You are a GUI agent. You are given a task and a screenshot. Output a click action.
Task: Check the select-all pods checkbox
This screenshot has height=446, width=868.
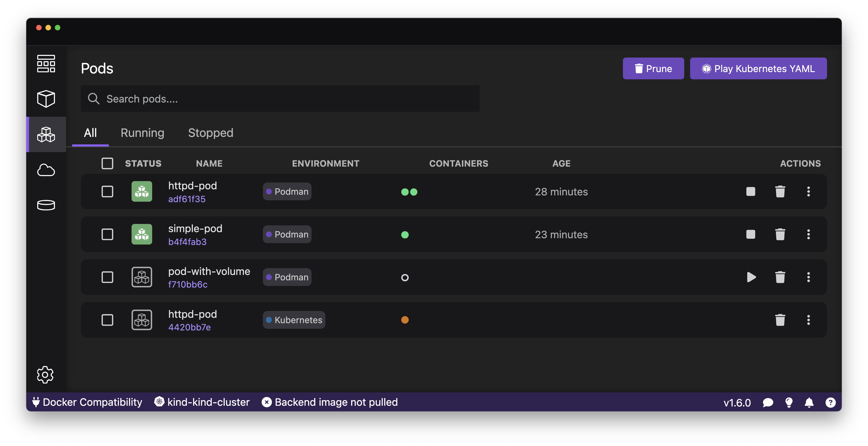(107, 163)
